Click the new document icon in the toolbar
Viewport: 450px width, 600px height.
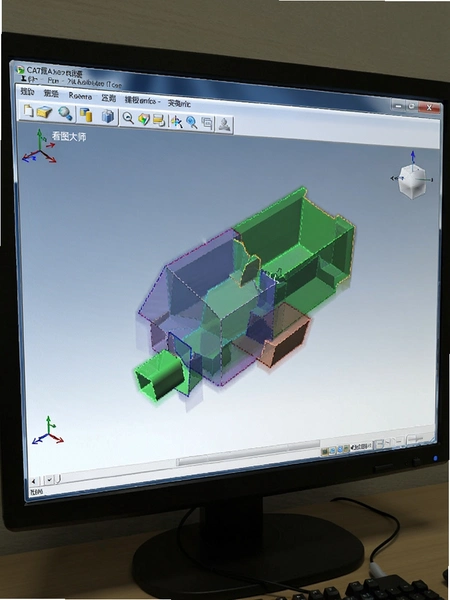tap(28, 111)
